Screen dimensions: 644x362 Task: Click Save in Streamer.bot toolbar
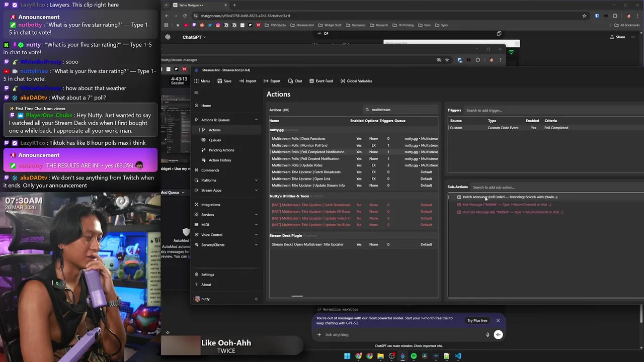pyautogui.click(x=224, y=81)
